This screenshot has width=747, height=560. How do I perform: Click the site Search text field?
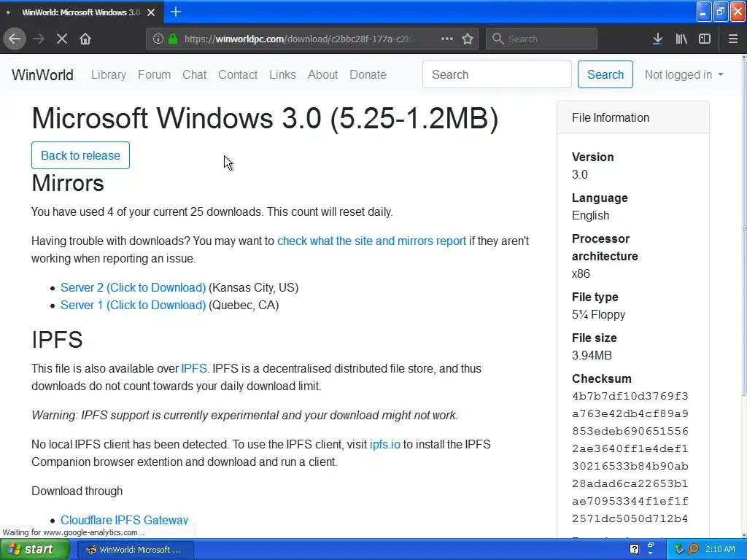pyautogui.click(x=497, y=74)
